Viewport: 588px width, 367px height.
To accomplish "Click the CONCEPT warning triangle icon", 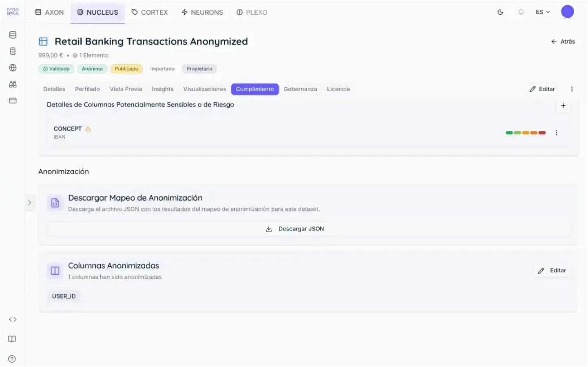I will (88, 129).
